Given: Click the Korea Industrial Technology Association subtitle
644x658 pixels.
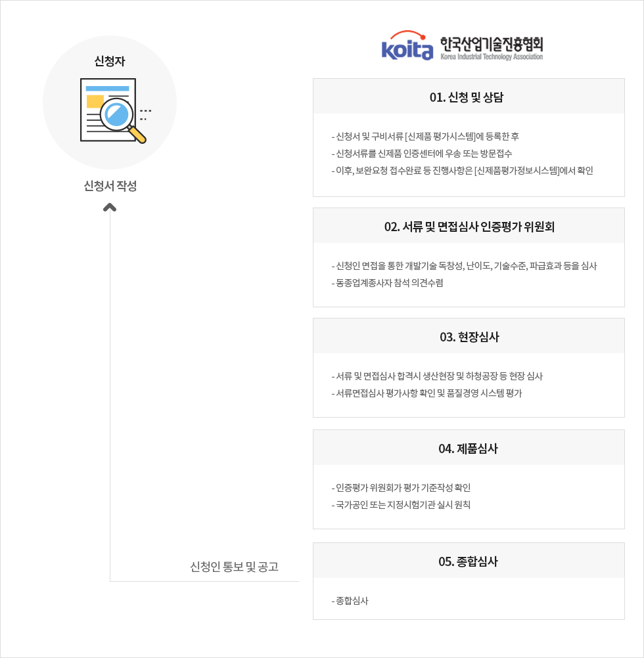Looking at the screenshot, I should [x=492, y=56].
